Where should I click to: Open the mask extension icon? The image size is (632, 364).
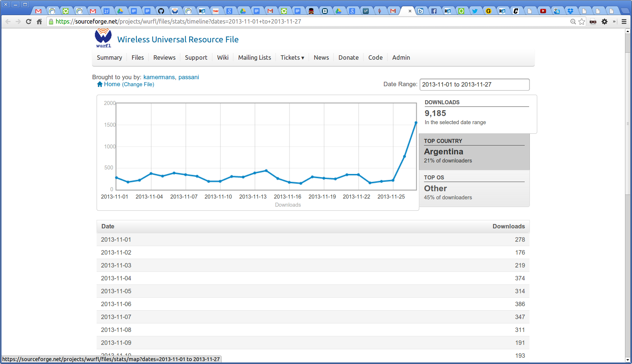tap(593, 22)
